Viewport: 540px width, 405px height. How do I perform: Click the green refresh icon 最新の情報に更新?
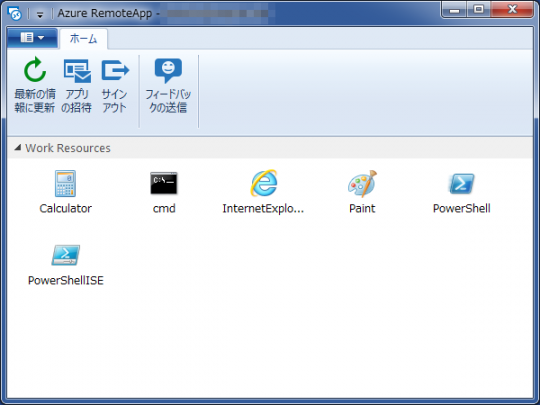(35, 70)
